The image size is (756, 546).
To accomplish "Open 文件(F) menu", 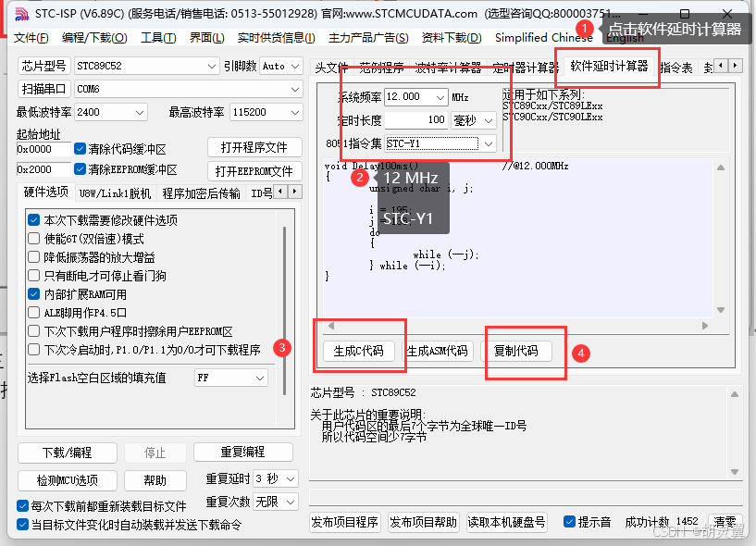I will pos(31,38).
